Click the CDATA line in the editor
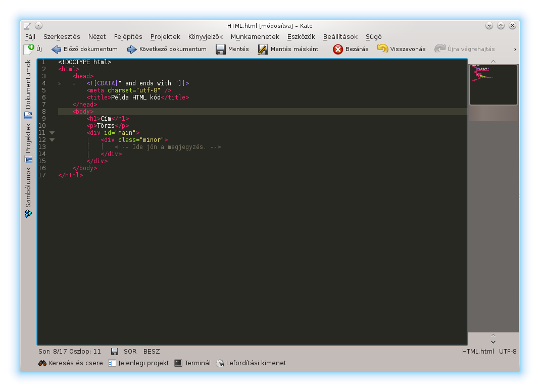 pos(138,83)
